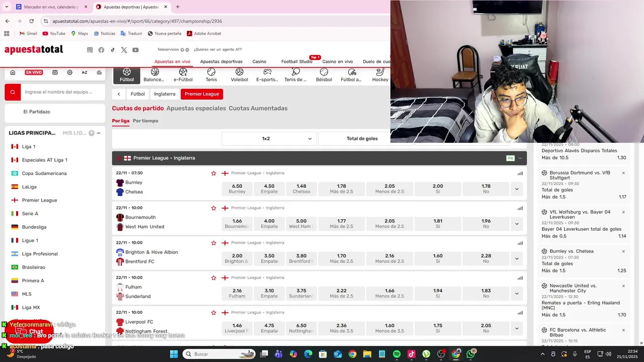Expand more markets for Fulham vs Sunderland
Image resolution: width=644 pixels, height=362 pixels.
(517, 294)
